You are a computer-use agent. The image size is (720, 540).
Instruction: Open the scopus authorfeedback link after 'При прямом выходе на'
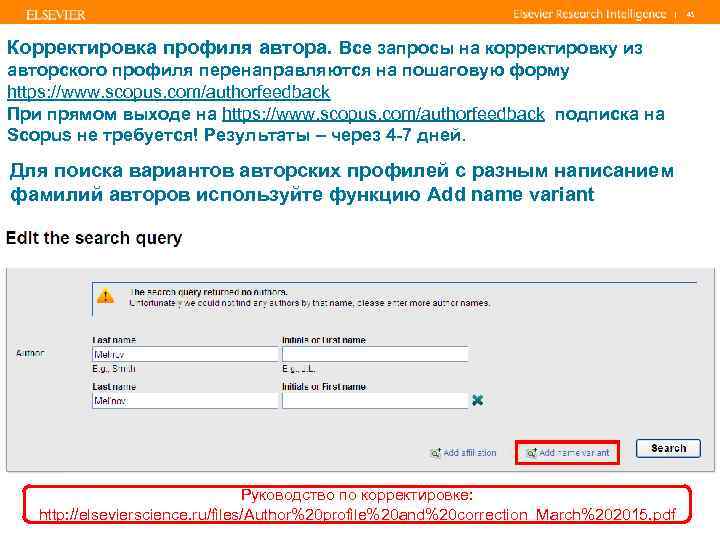(x=383, y=113)
